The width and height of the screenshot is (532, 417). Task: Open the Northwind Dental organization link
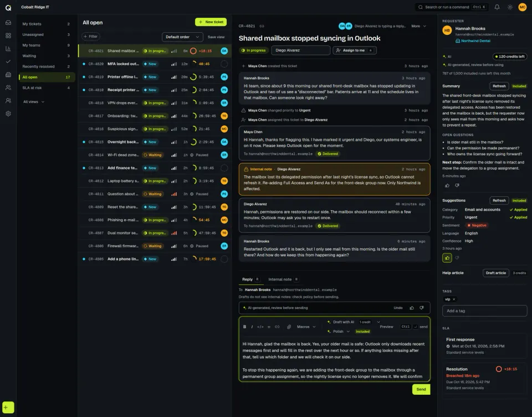click(x=473, y=40)
